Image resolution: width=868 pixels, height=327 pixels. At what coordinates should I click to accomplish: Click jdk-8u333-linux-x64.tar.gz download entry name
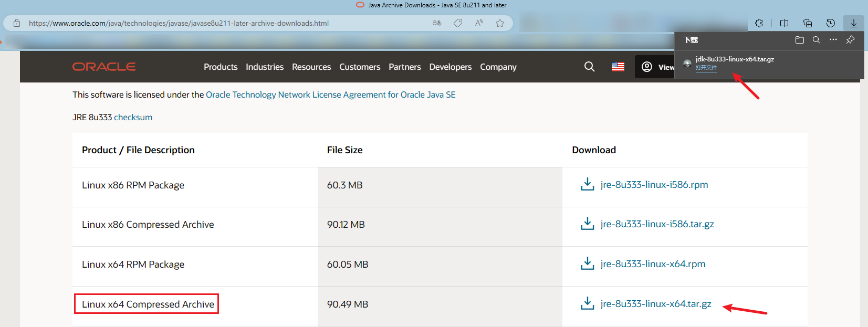point(735,59)
